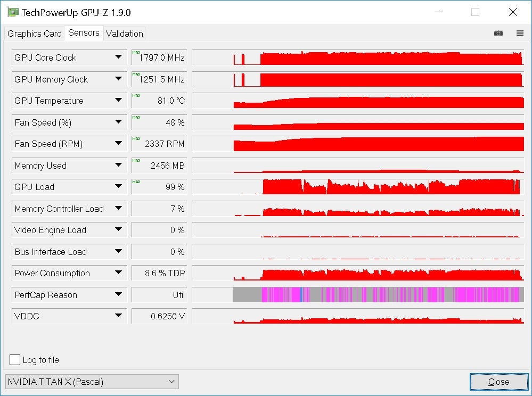This screenshot has height=396, width=532.
Task: Click the 0.6250 V VDDC value
Action: [x=159, y=316]
